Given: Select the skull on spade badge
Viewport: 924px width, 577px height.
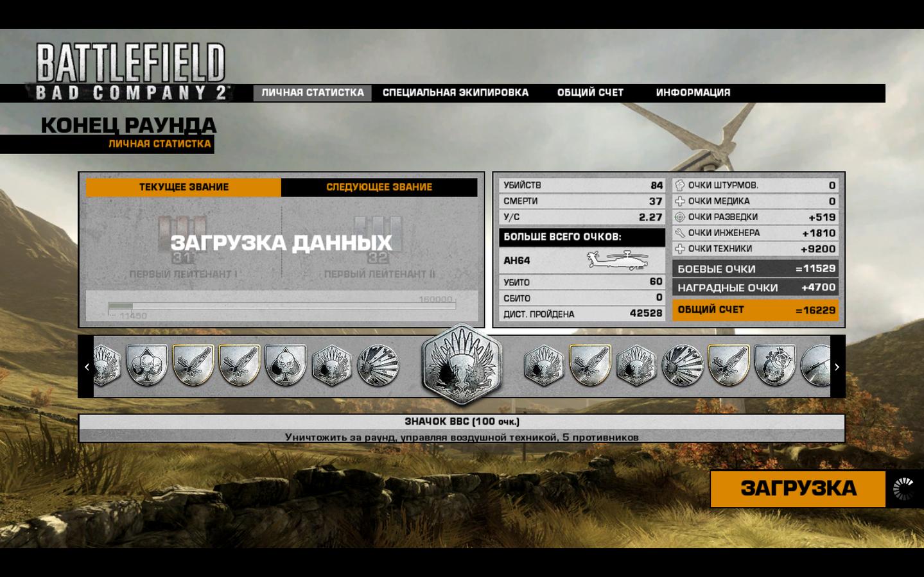Looking at the screenshot, I should coord(285,365).
